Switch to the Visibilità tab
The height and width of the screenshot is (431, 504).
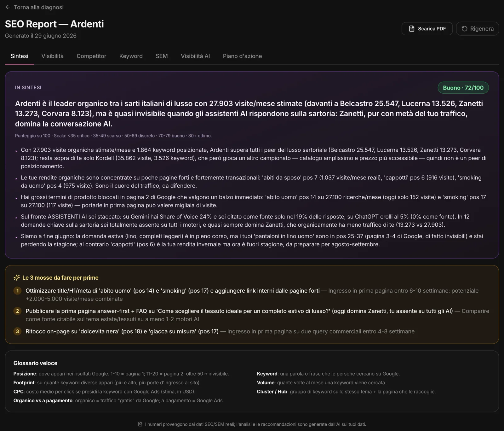[52, 56]
